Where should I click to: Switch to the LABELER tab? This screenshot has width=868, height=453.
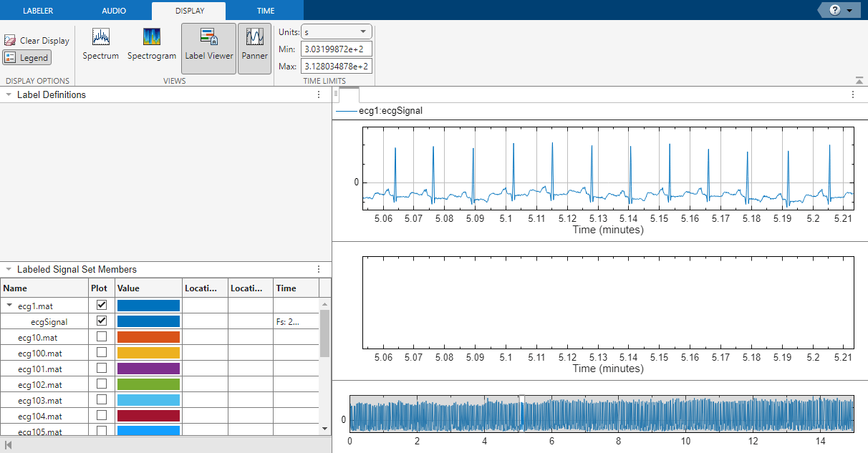tap(38, 11)
